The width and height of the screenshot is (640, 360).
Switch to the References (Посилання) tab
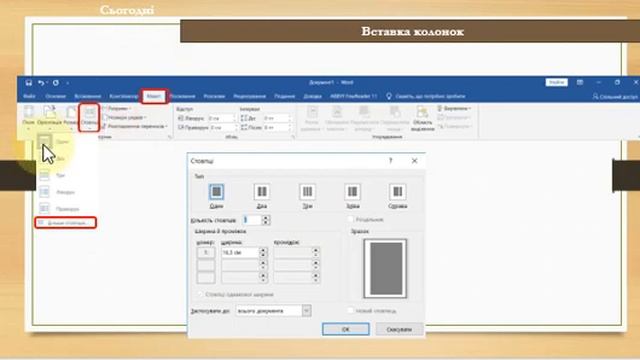tap(182, 96)
